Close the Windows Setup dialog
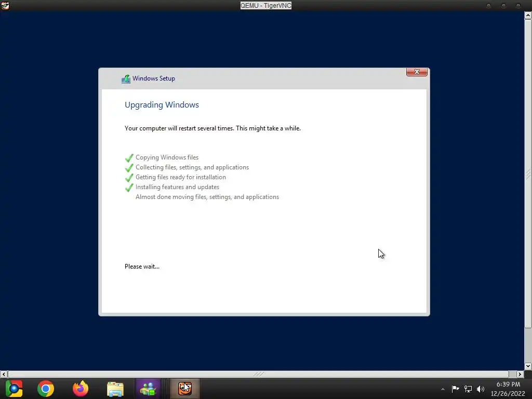The height and width of the screenshot is (399, 532). click(417, 72)
